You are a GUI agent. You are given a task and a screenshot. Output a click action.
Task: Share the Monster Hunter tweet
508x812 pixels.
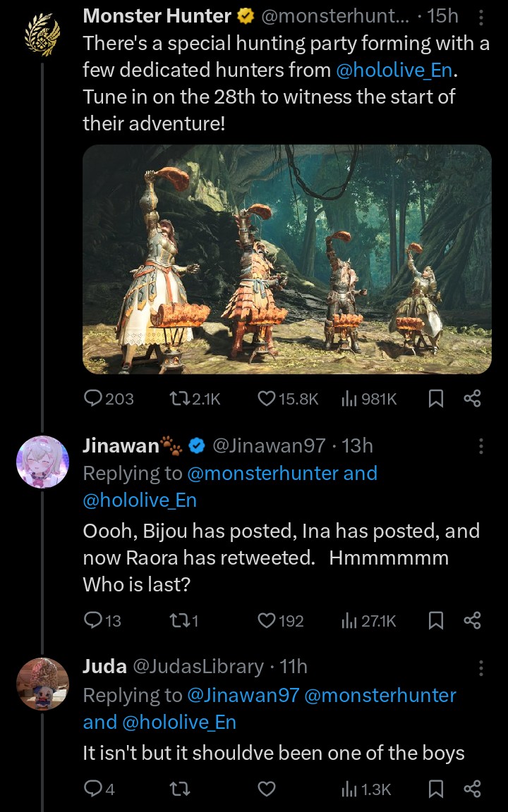(472, 399)
